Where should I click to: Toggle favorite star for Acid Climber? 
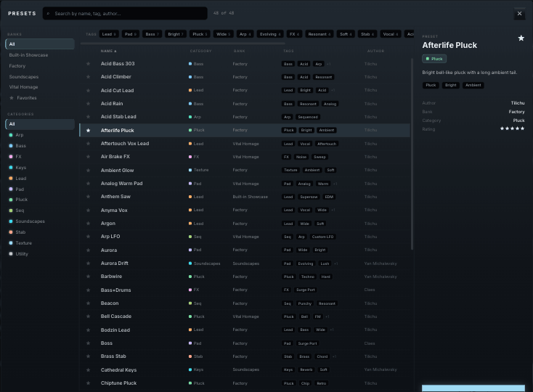click(89, 77)
